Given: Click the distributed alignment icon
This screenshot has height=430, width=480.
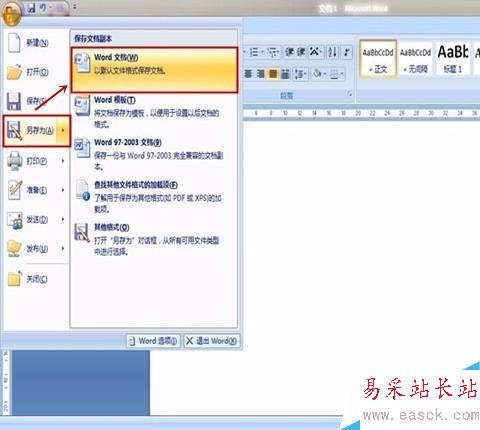Looking at the screenshot, I should click(x=285, y=74).
